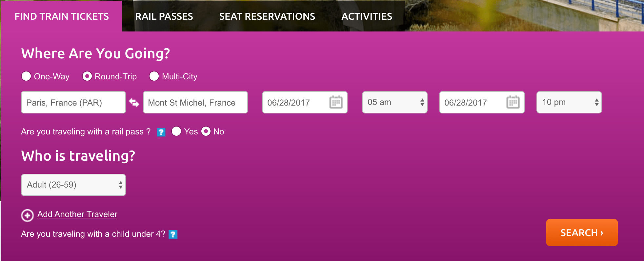
Task: Open the 10 pm return time dropdown
Action: [x=569, y=102]
